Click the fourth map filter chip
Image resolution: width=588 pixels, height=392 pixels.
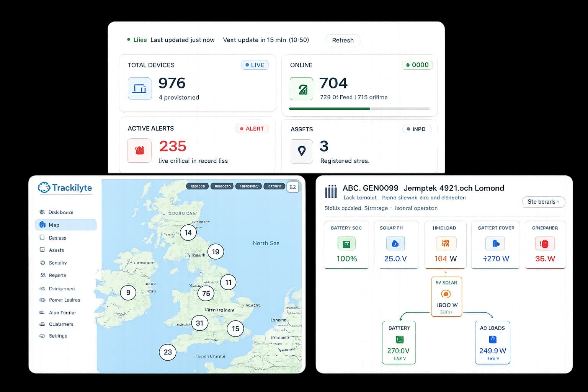pos(274,186)
